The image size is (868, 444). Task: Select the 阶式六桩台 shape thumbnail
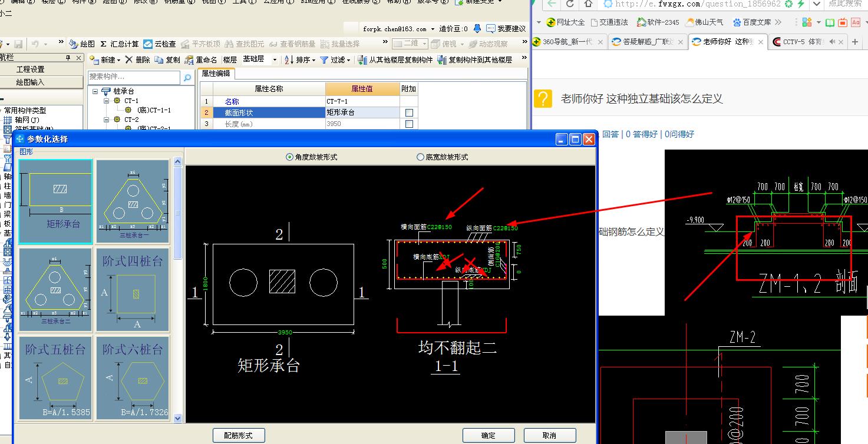pyautogui.click(x=133, y=378)
